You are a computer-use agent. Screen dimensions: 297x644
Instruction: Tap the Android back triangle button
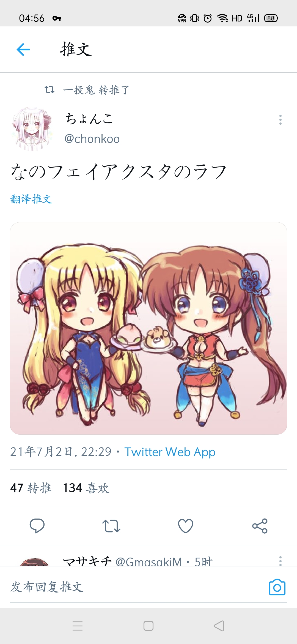[x=219, y=626]
